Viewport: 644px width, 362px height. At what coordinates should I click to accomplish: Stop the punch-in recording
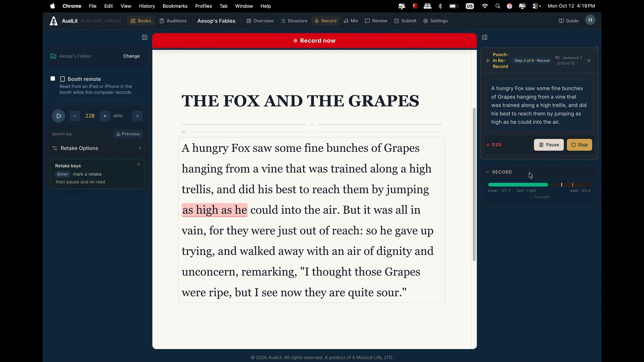click(x=579, y=145)
